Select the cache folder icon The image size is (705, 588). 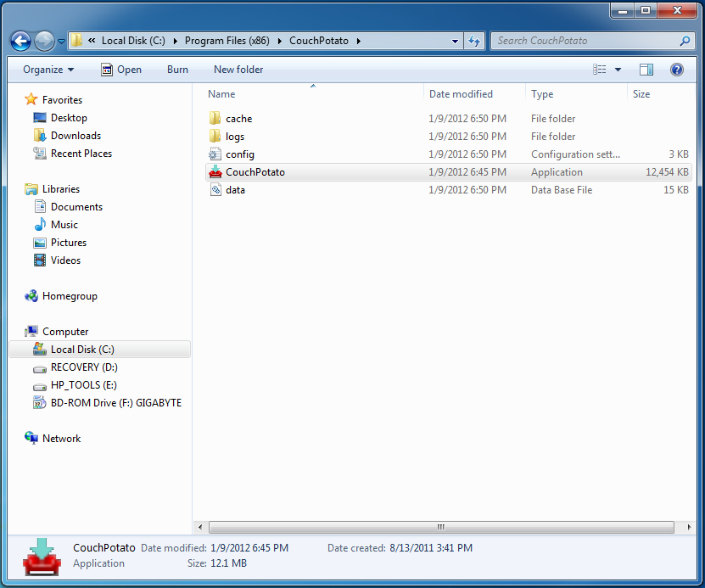click(x=215, y=118)
